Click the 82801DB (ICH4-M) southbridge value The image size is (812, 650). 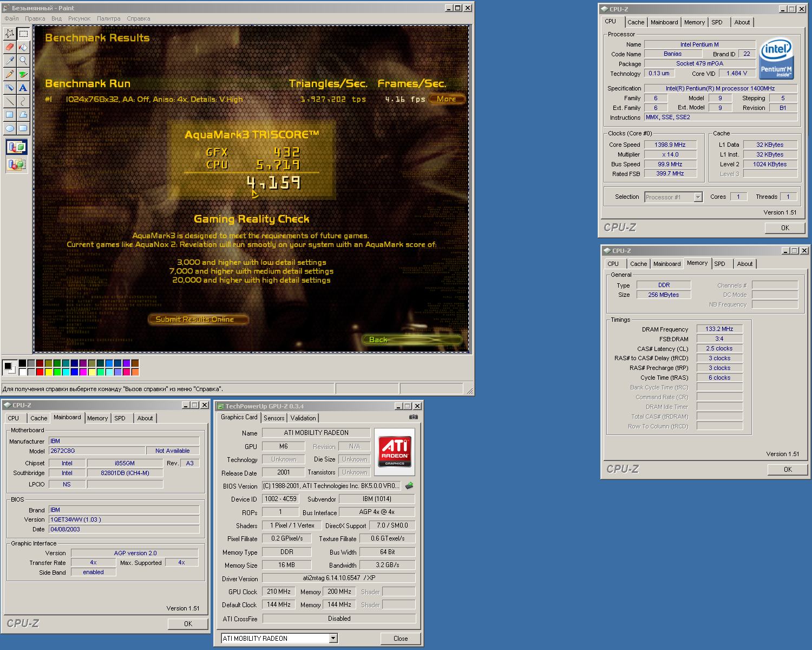(125, 473)
